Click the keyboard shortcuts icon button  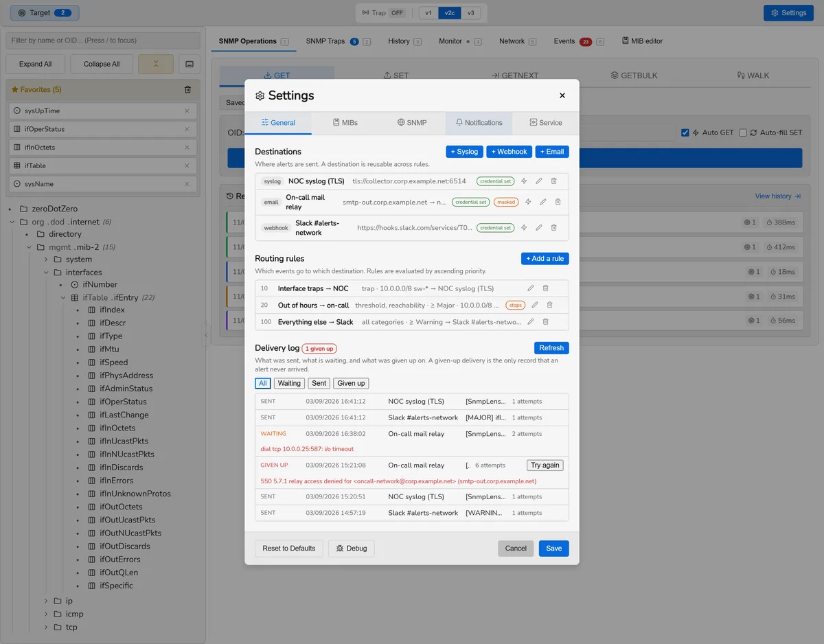click(x=190, y=64)
